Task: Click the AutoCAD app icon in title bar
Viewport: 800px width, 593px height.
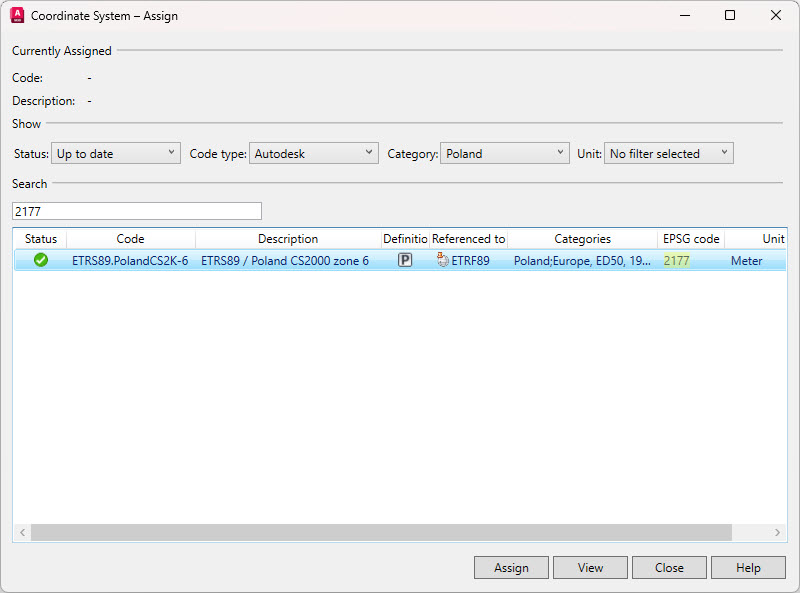Action: coord(17,16)
